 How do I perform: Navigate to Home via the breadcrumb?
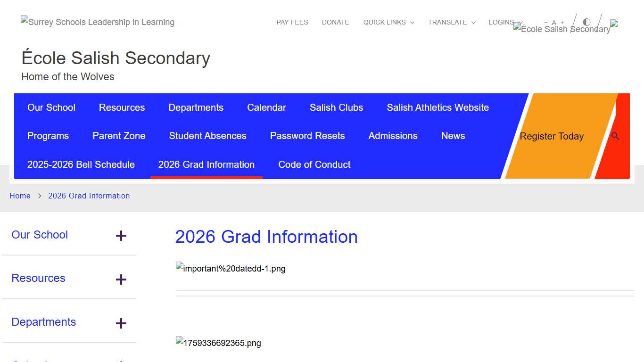tap(20, 196)
